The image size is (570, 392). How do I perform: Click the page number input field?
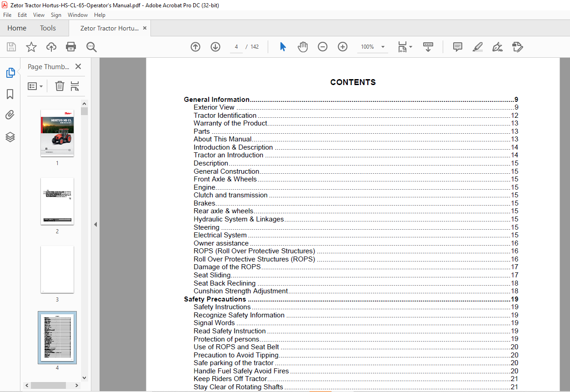pos(236,47)
